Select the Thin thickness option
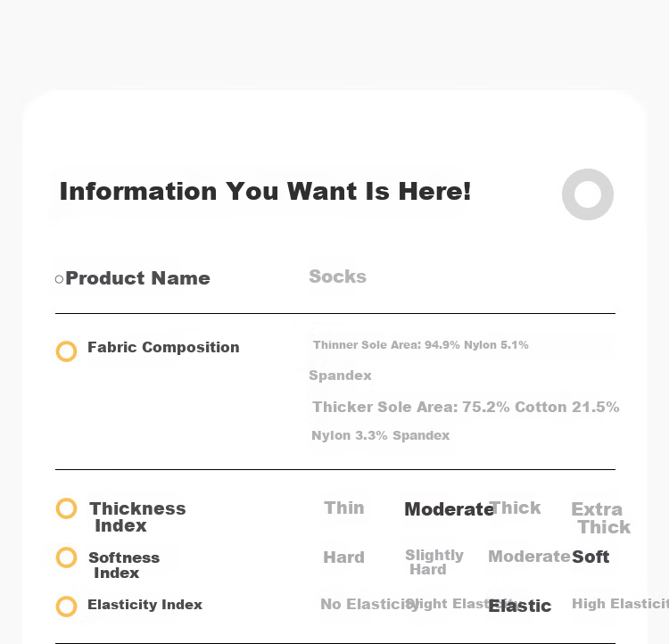The height and width of the screenshot is (644, 669). (344, 508)
